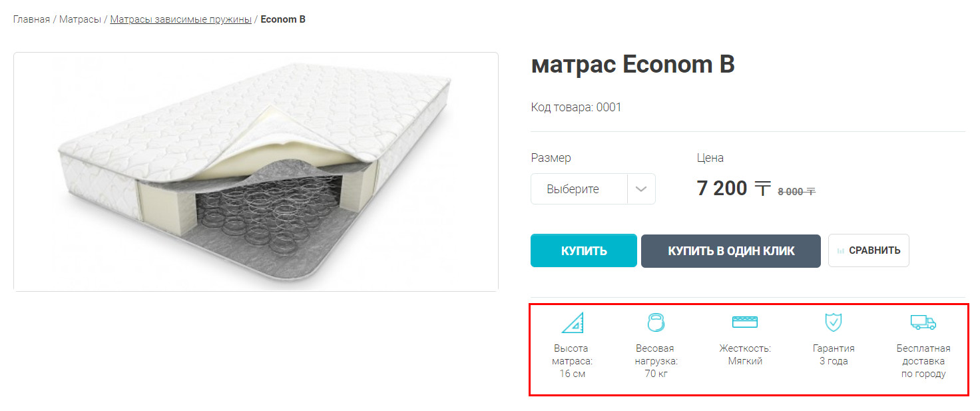
Task: Expand the size dropdown chevron arrow
Action: (x=641, y=189)
